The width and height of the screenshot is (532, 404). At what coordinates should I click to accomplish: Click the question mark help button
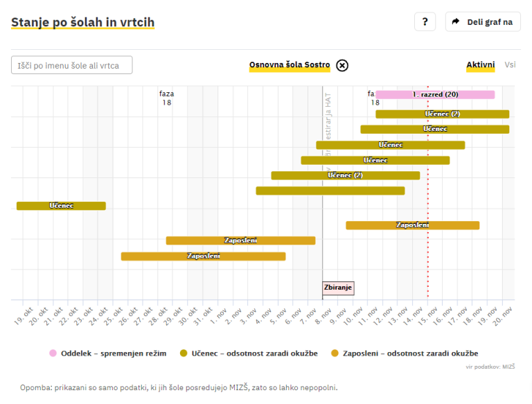tap(425, 21)
